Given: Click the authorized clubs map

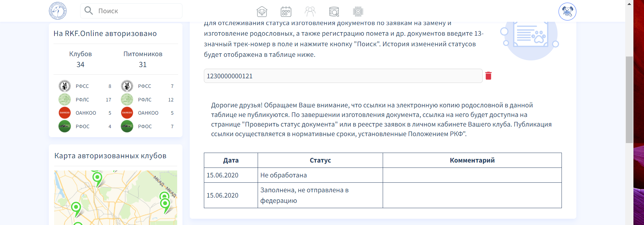Looking at the screenshot, I should tap(115, 198).
